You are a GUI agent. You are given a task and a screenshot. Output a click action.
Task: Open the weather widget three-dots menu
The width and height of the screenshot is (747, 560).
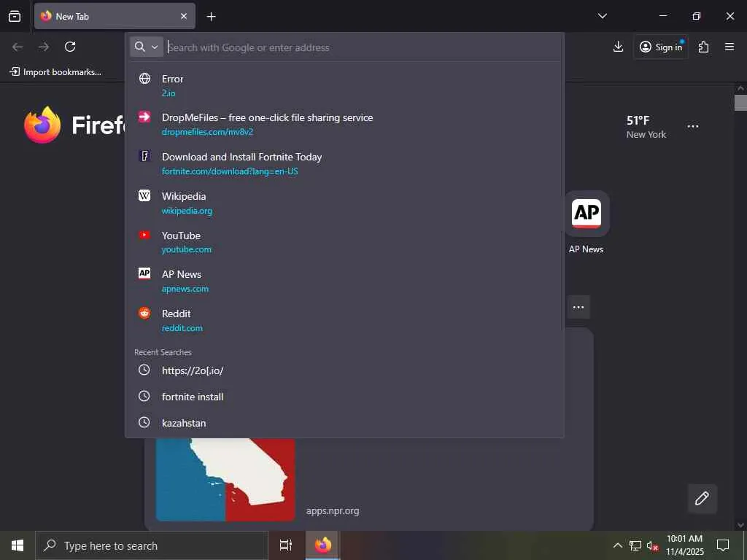693,126
